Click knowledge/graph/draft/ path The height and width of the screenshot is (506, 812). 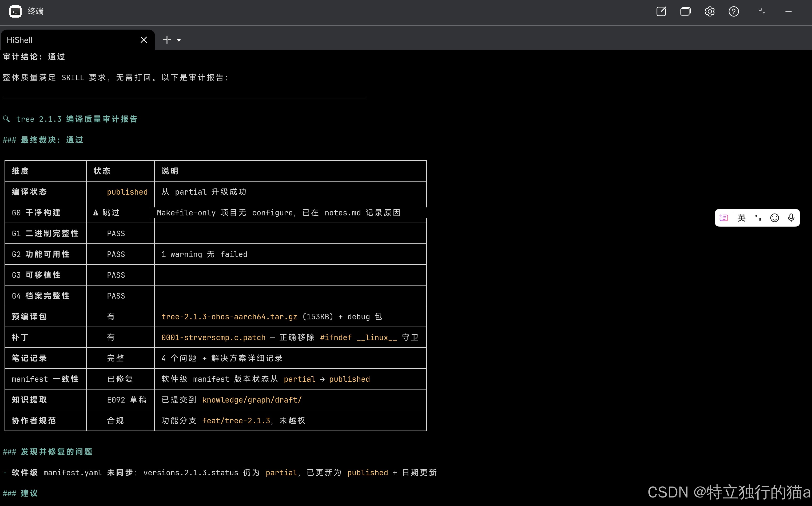(x=252, y=400)
